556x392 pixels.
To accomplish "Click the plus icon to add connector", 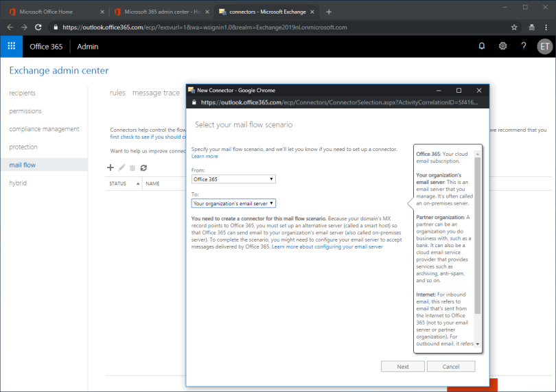I will click(111, 168).
